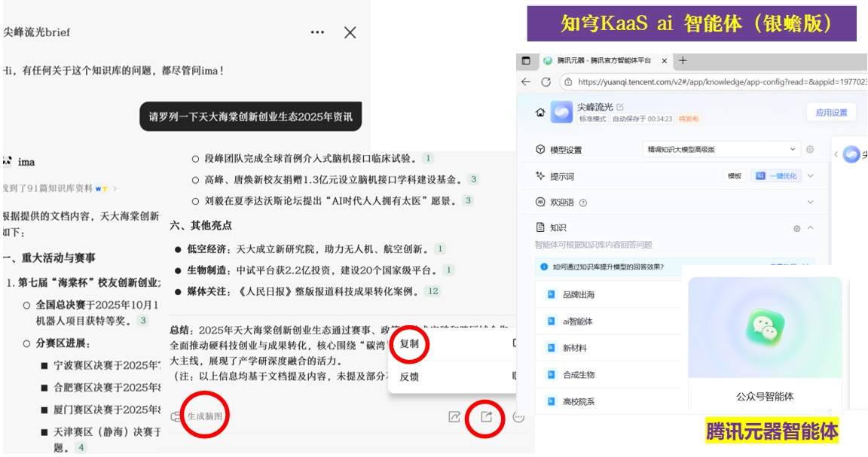Reload the yuanqi.tencent.com page
Image resolution: width=868 pixels, height=457 pixels.
point(546,82)
